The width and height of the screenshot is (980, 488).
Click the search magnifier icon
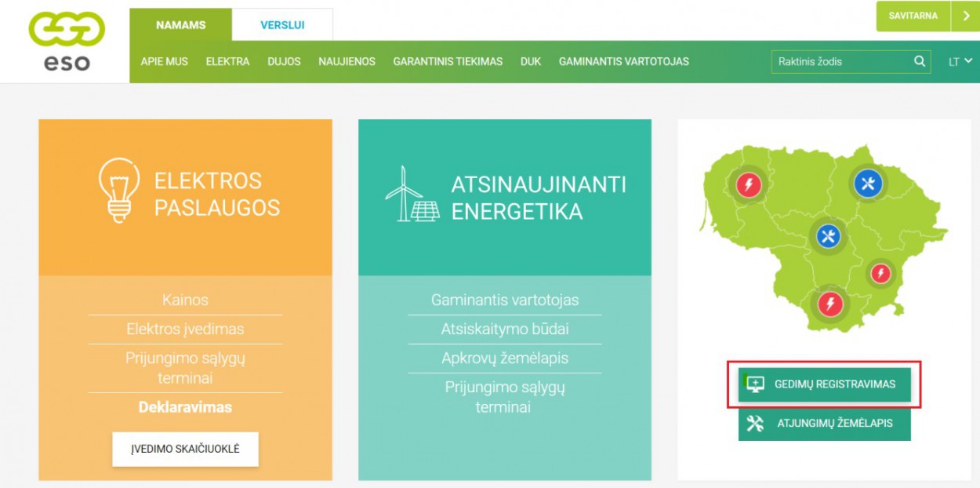pyautogui.click(x=920, y=61)
